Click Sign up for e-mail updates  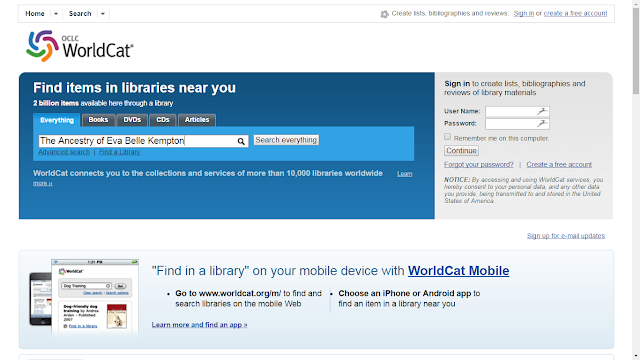pos(566,236)
